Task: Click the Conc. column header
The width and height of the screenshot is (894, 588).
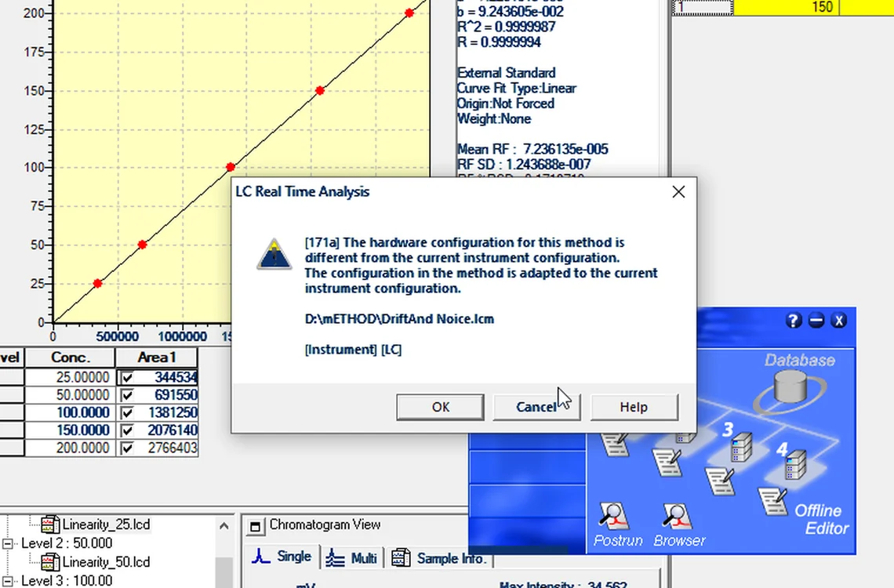Action: click(x=71, y=358)
